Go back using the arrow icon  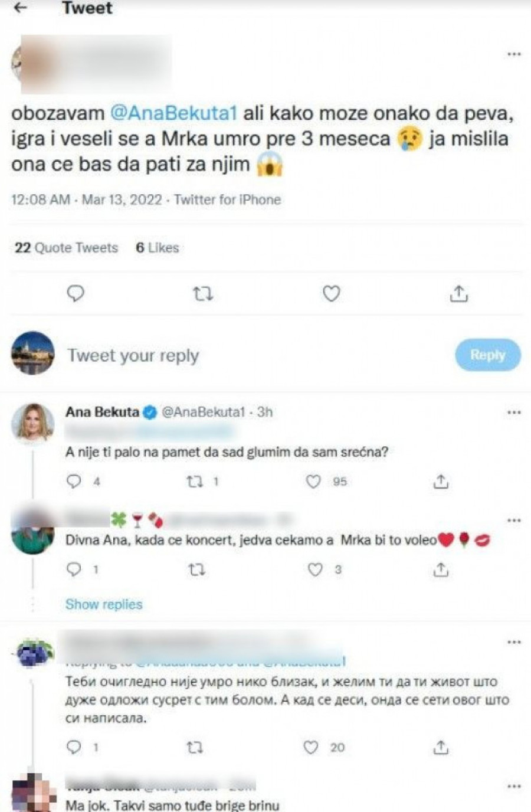pyautogui.click(x=21, y=8)
